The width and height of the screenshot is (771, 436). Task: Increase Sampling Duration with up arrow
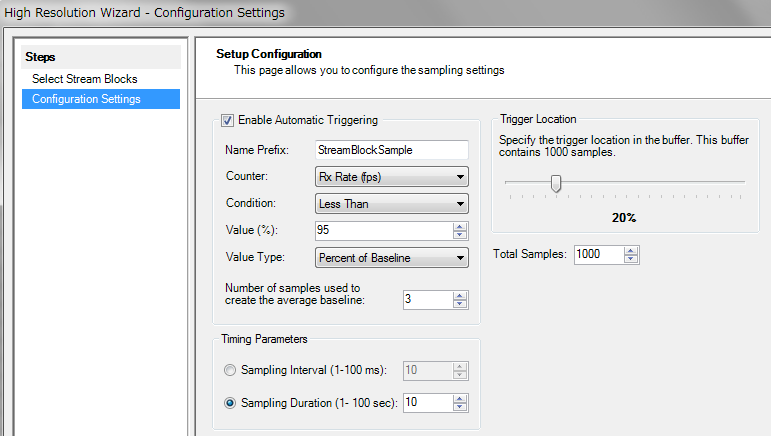(x=460, y=399)
